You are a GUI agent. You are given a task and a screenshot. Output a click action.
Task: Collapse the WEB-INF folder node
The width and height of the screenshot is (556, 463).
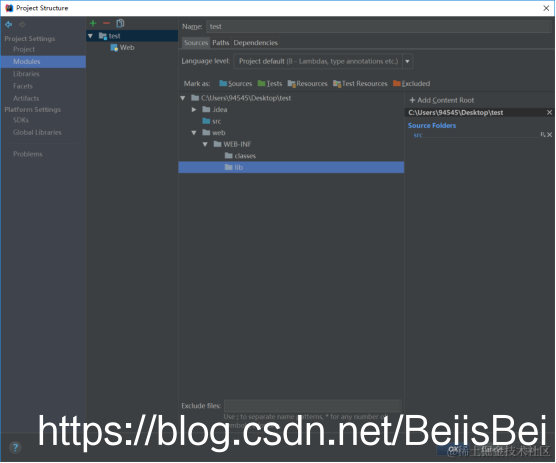coord(205,144)
